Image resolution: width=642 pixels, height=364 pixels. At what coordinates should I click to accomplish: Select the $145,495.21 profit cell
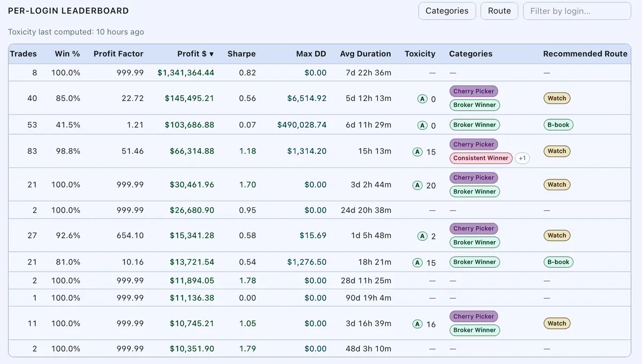pyautogui.click(x=189, y=98)
